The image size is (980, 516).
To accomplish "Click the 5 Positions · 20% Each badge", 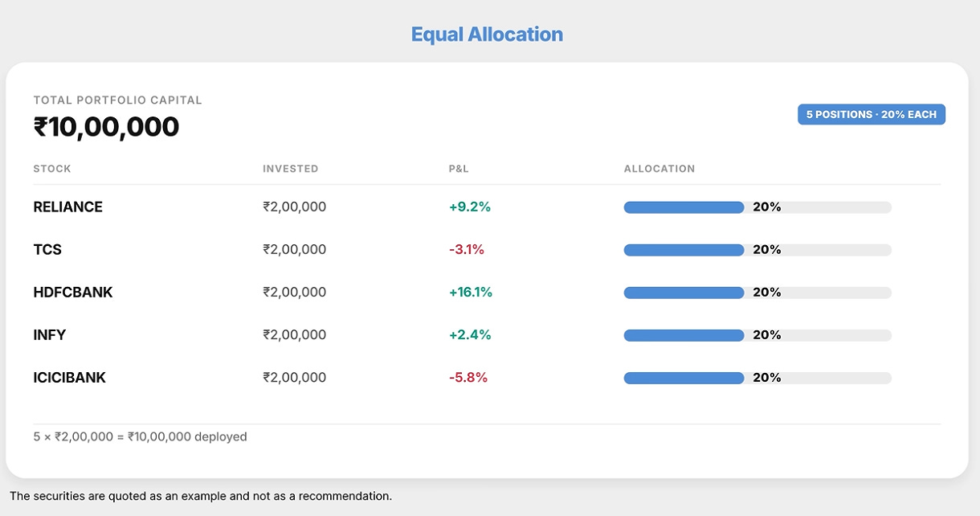I will 872,115.
